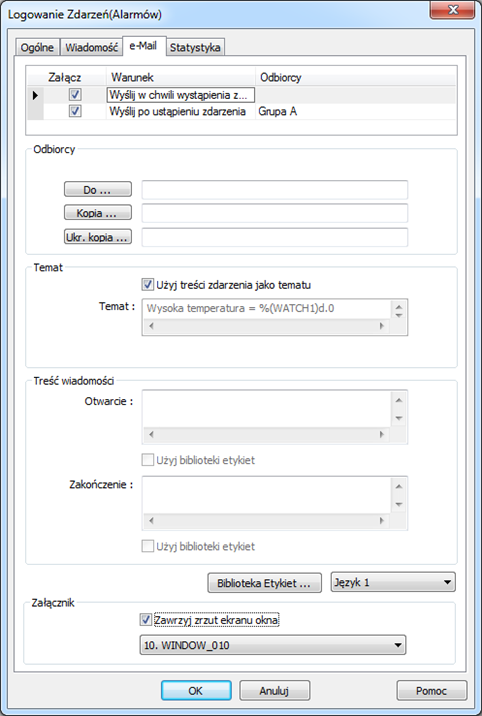Select condition 'Wyślij po ustąpieniu zdarzenia'

point(180,111)
